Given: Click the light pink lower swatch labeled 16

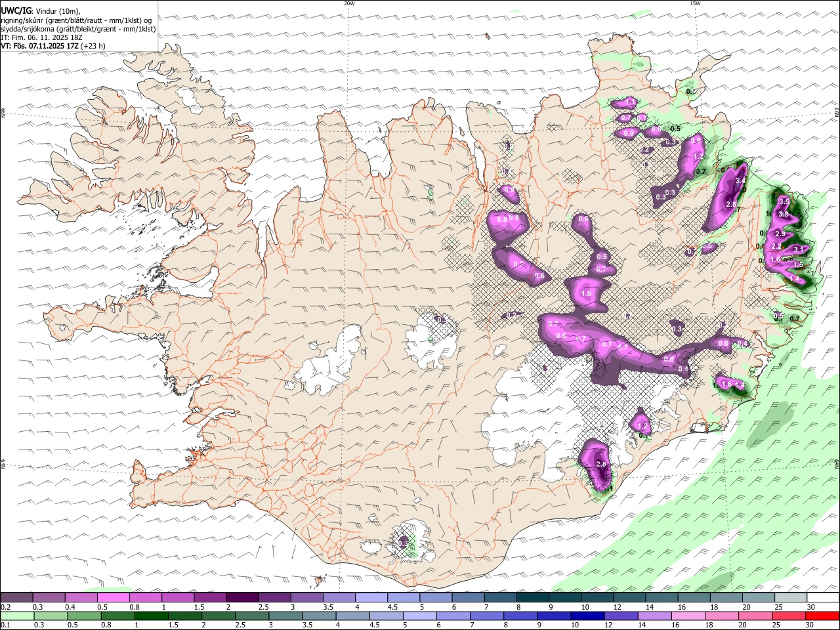Looking at the screenshot, I should 688,616.
